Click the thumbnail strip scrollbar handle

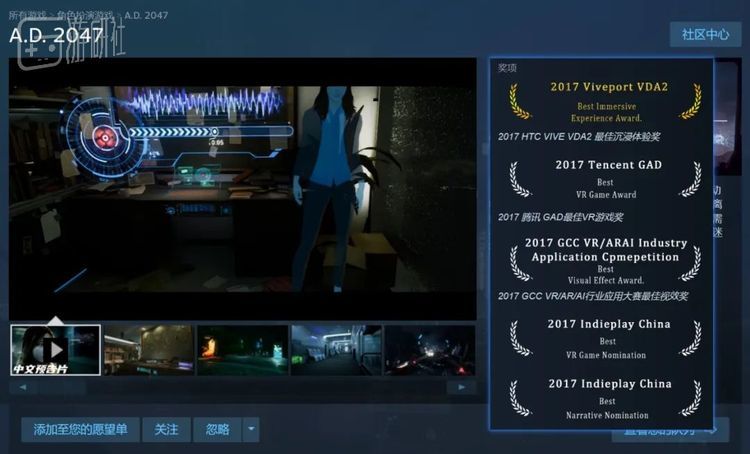pyautogui.click(x=62, y=387)
